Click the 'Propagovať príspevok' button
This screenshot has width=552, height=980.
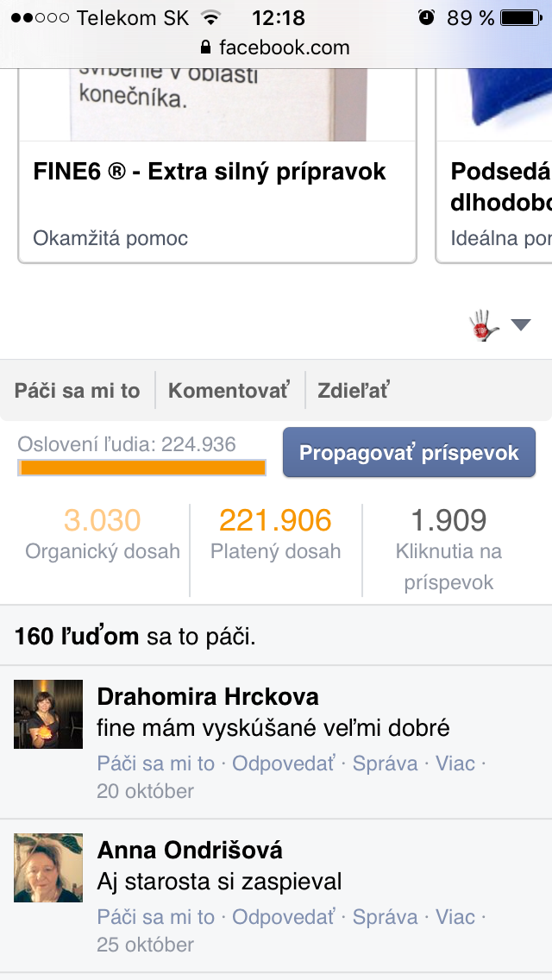click(409, 453)
